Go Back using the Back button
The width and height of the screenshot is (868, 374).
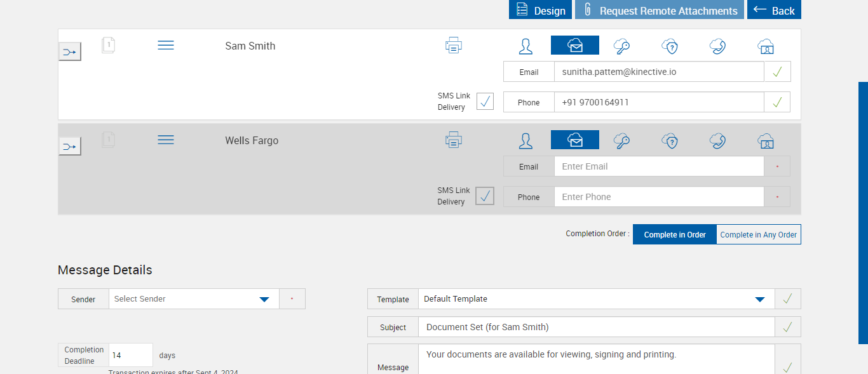point(774,10)
